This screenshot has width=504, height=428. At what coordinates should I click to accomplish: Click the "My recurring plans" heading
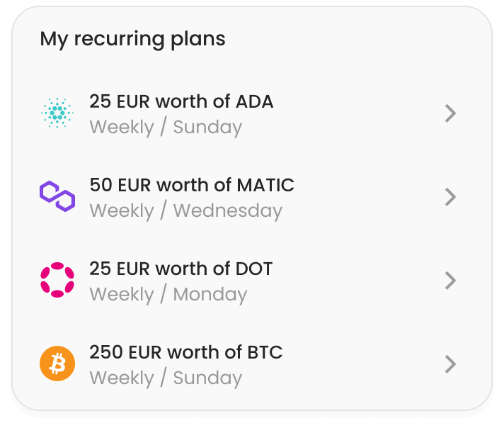click(x=132, y=39)
